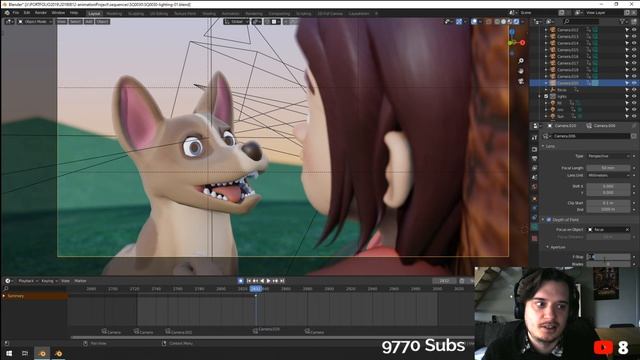The image size is (640, 360).
Task: Toggle the show overlays button
Action: tap(474, 21)
